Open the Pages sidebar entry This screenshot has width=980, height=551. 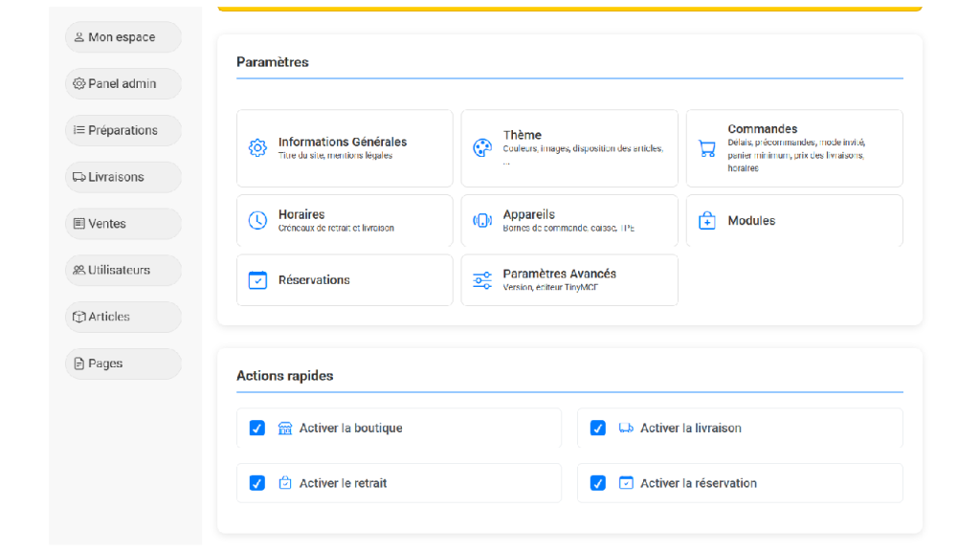122,364
